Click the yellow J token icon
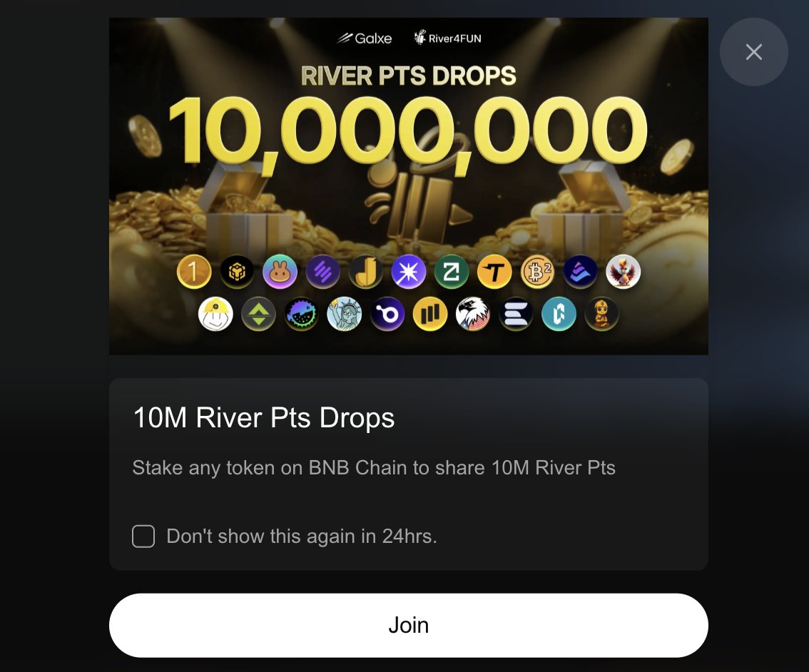The image size is (809, 672). 366,271
